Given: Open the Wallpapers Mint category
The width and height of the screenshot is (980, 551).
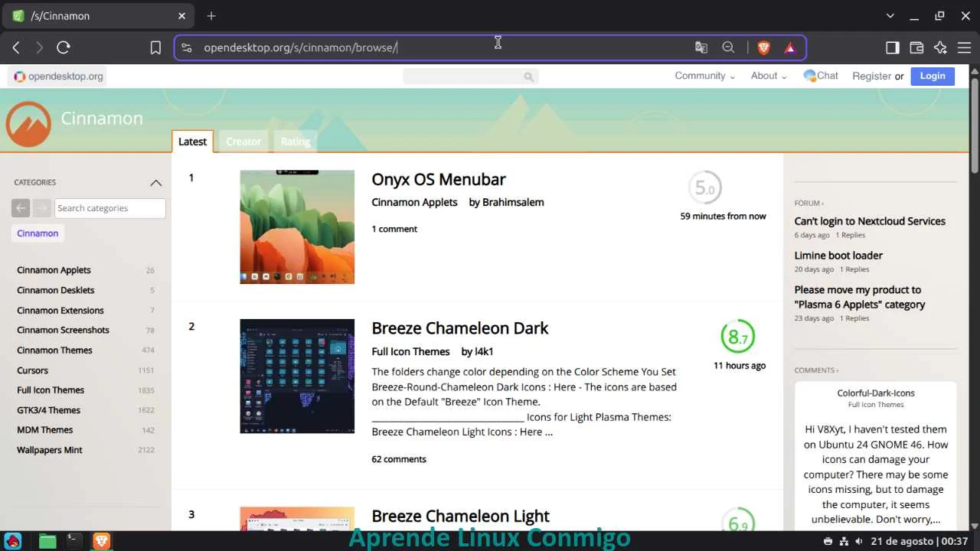Looking at the screenshot, I should tap(50, 450).
